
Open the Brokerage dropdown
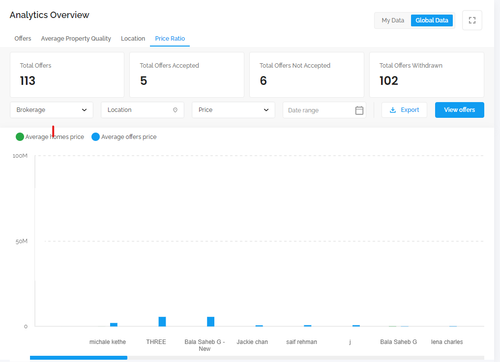[52, 110]
